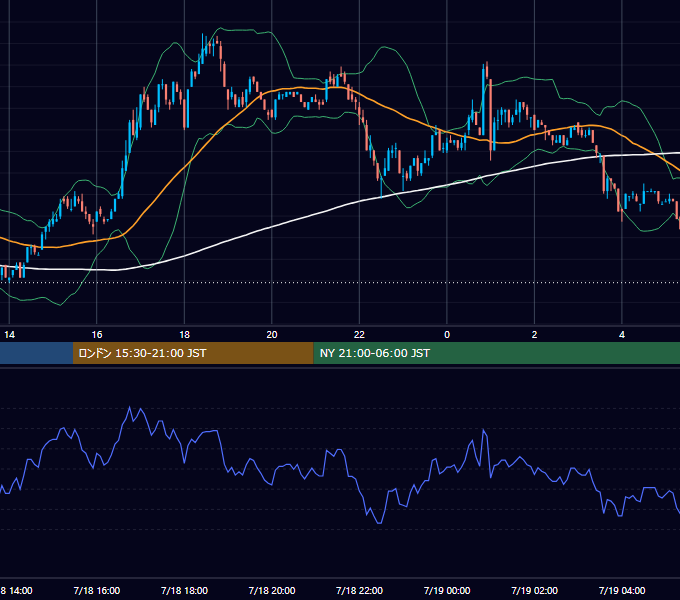Click the 7/18 18:00 time label
This screenshot has width=680, height=600.
184,590
